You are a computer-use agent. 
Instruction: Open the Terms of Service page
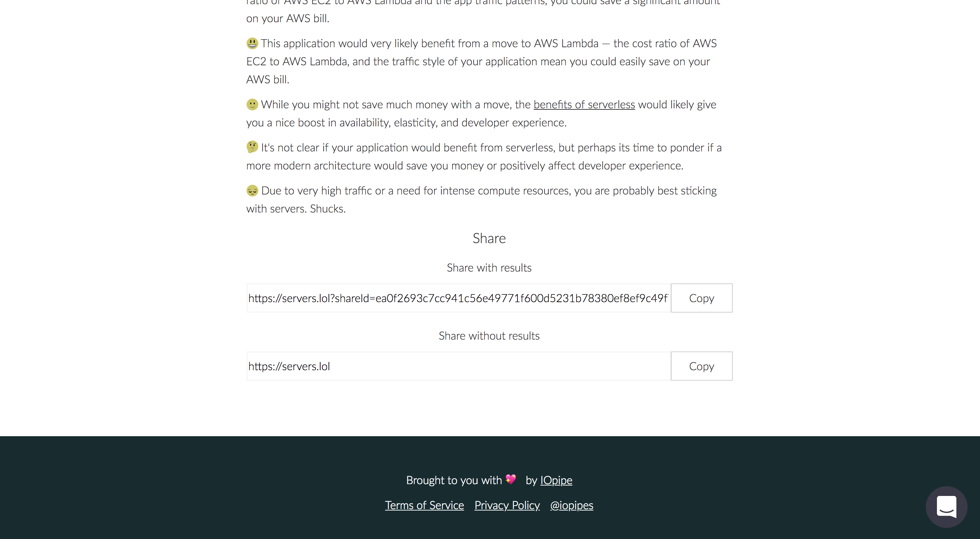click(424, 505)
